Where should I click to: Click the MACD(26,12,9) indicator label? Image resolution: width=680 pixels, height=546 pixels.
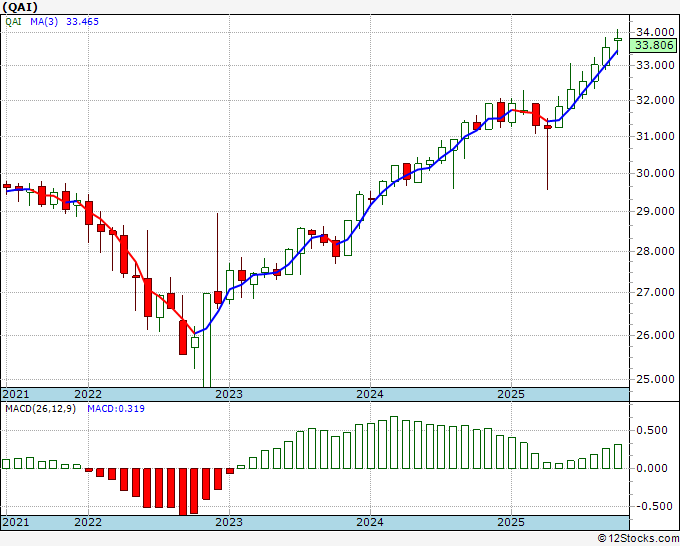[x=40, y=409]
